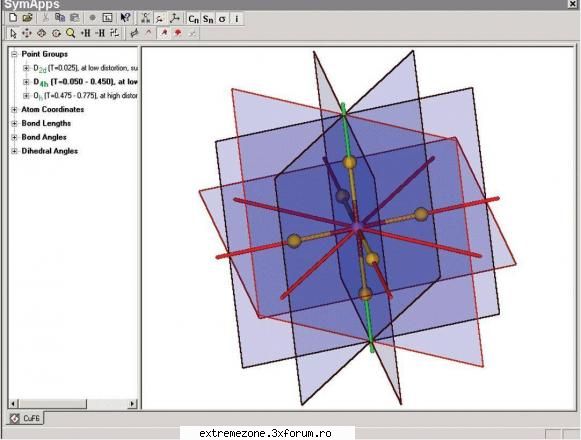This screenshot has height=440, width=581.
Task: Show the coordinate axes icon
Action: [174, 18]
